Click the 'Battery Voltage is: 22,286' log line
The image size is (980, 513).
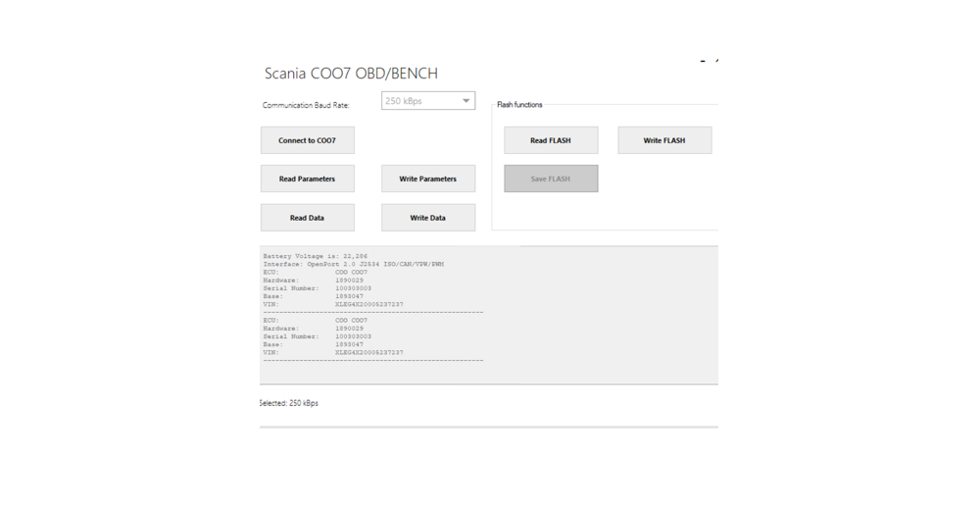point(316,256)
